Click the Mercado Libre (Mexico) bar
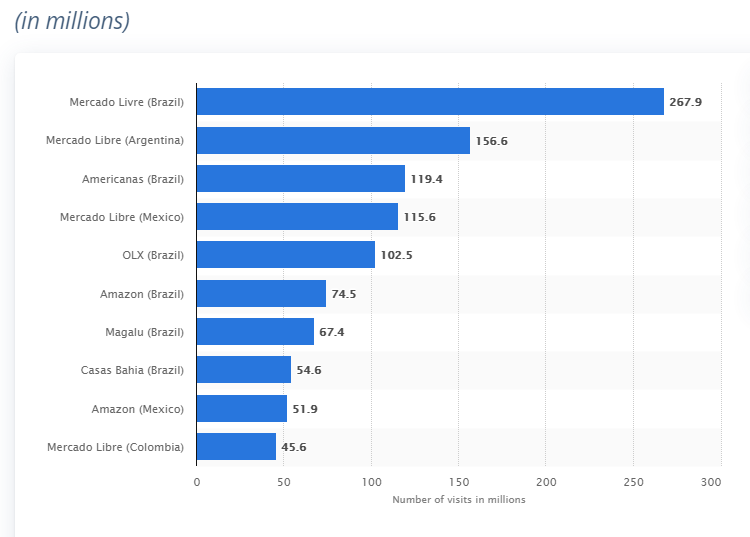This screenshot has height=537, width=750. [297, 217]
